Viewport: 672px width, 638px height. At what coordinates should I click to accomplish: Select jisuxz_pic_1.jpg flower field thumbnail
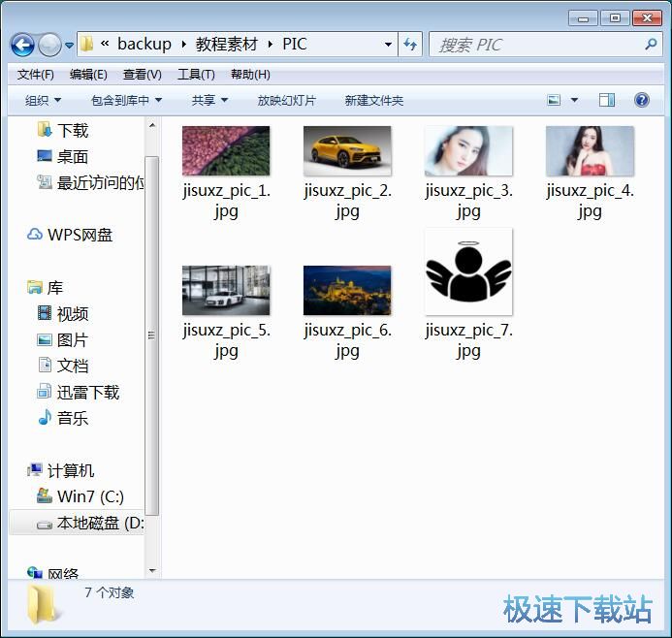[x=226, y=151]
